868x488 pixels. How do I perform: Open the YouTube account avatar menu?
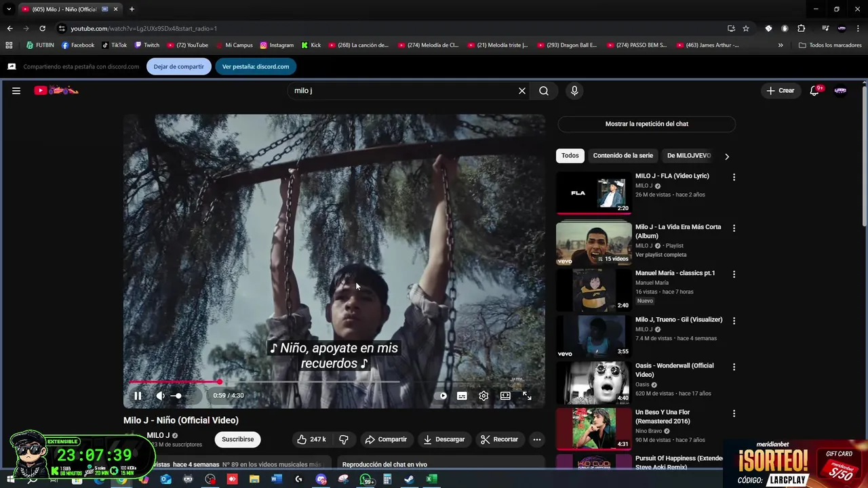(840, 91)
